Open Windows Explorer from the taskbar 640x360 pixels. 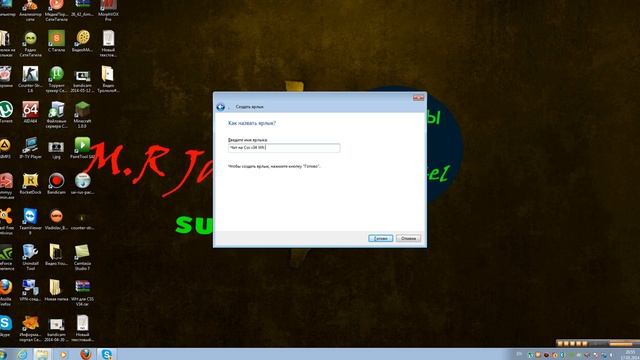tap(42, 354)
